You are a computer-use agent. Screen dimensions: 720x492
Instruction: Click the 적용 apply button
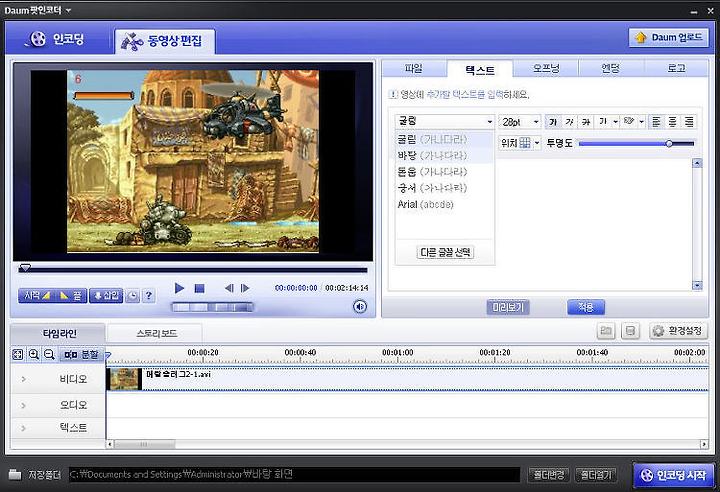coord(585,307)
